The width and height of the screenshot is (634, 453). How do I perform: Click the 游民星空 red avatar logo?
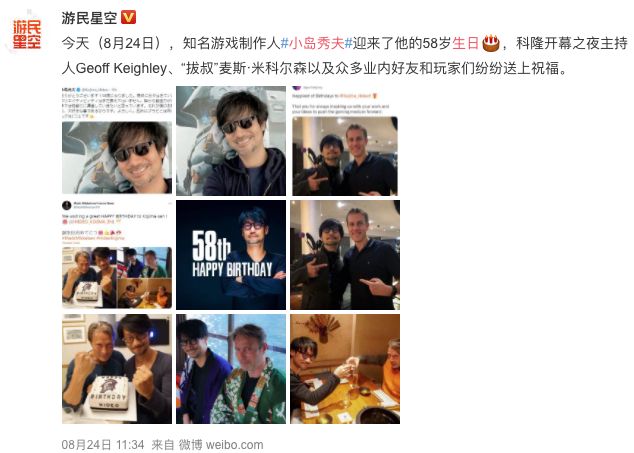27,34
